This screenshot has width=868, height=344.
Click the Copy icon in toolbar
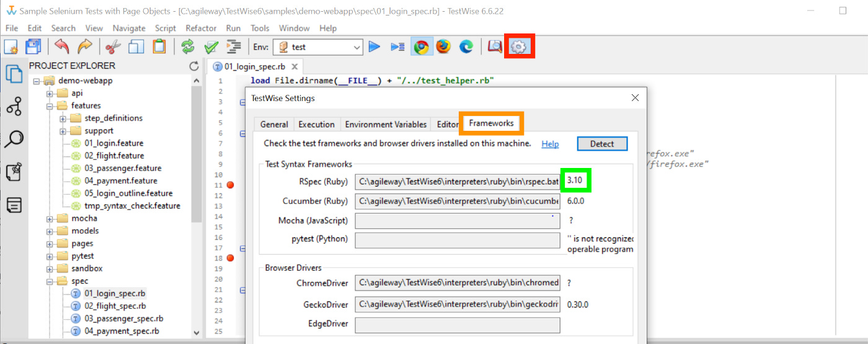(x=136, y=46)
